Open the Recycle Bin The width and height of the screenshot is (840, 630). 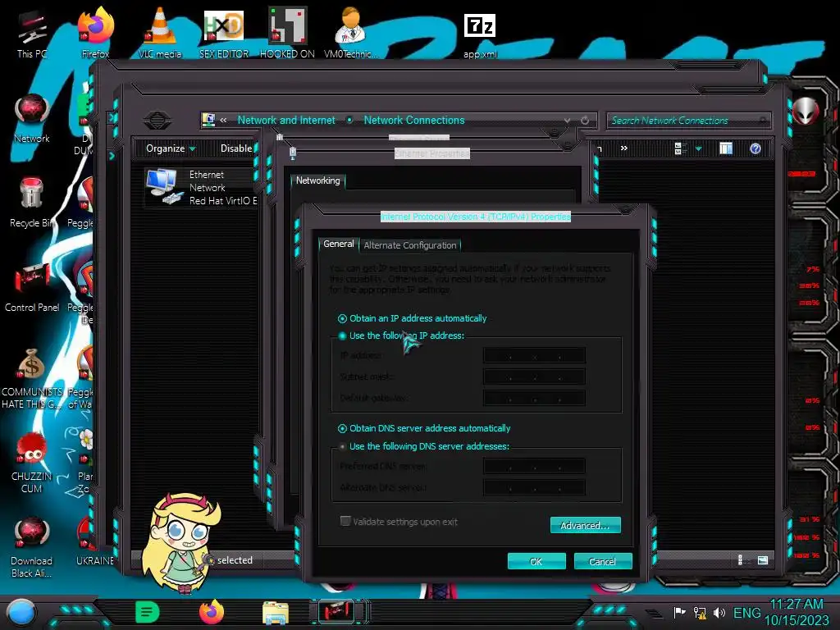pyautogui.click(x=32, y=203)
